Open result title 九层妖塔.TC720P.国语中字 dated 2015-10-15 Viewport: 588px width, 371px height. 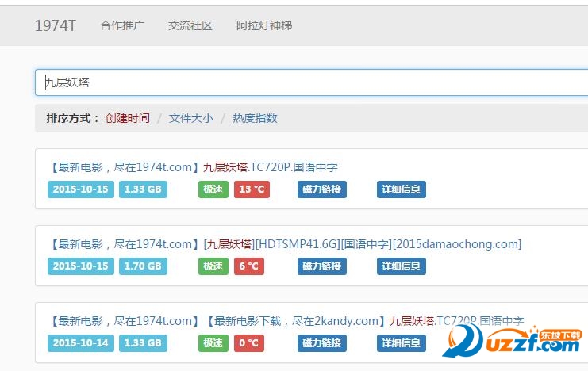tap(194, 167)
